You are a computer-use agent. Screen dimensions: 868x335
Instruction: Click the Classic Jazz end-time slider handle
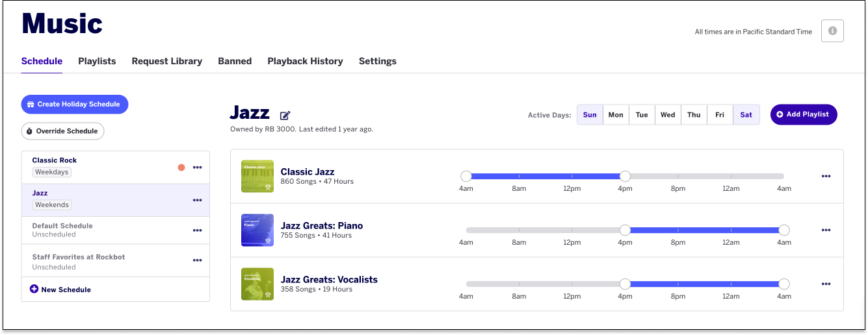tap(625, 176)
